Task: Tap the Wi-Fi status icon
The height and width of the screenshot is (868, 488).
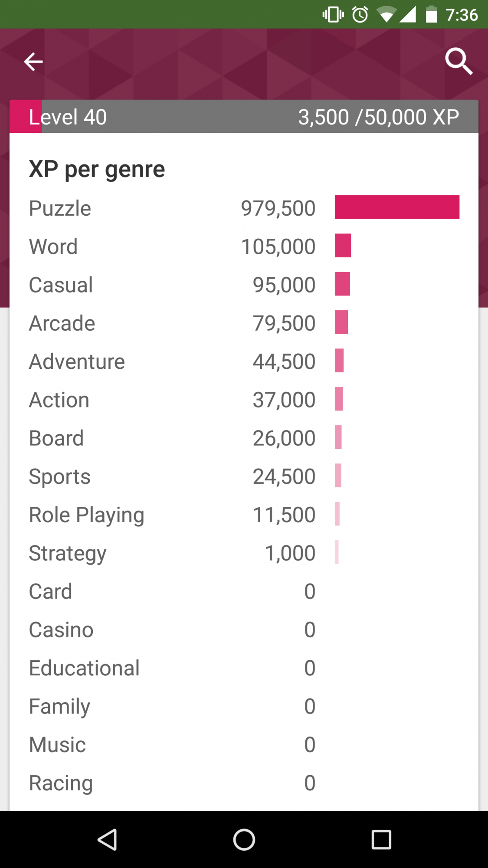Action: point(386,14)
